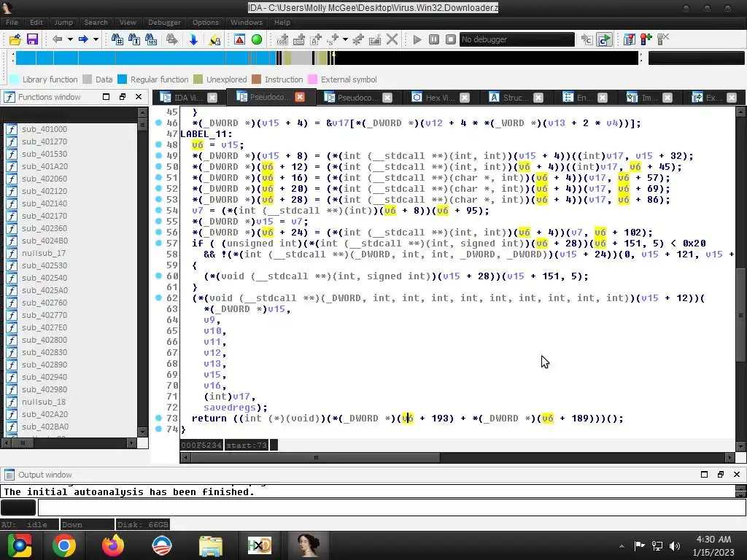Viewport: 747px width, 560px height.
Task: Click the X delete toolbar icon
Action: tap(392, 39)
